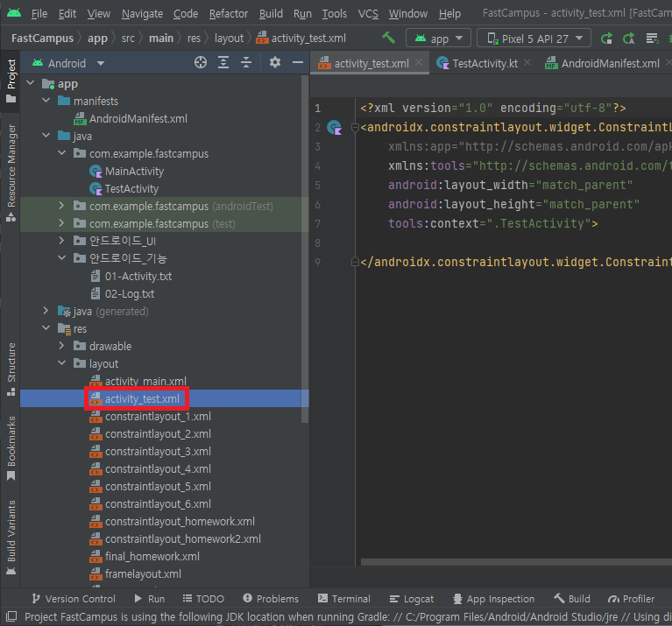Open the Profiler tool window

tap(632, 599)
